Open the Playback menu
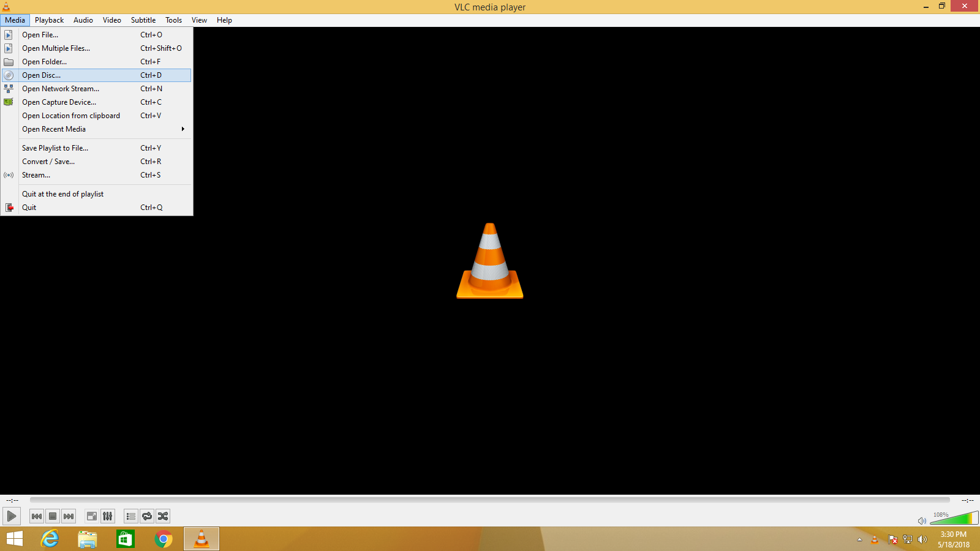The width and height of the screenshot is (980, 551). click(x=49, y=20)
